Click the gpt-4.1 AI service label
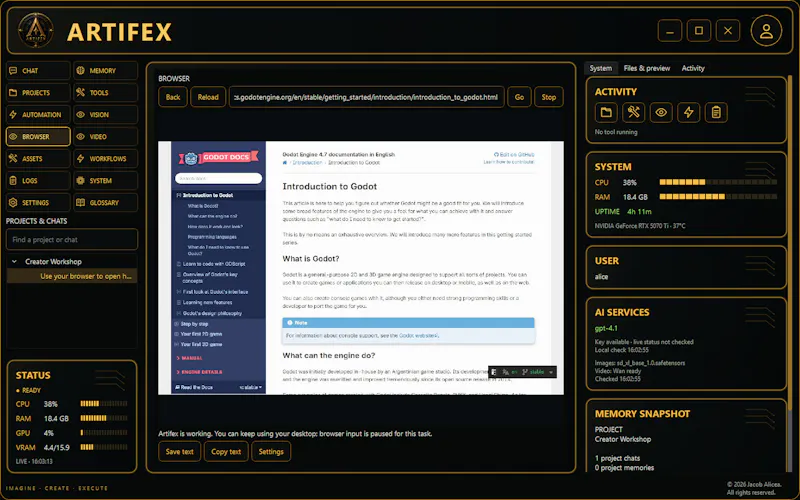 click(606, 328)
